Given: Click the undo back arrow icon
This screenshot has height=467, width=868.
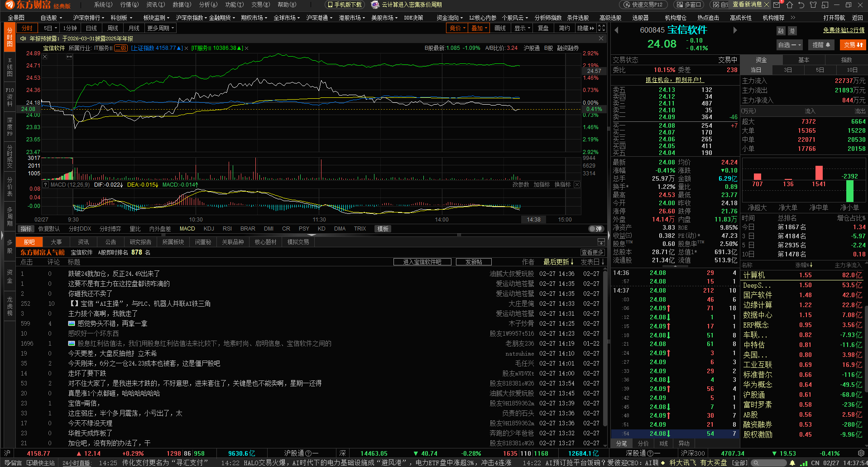Looking at the screenshot, I should point(801,5).
